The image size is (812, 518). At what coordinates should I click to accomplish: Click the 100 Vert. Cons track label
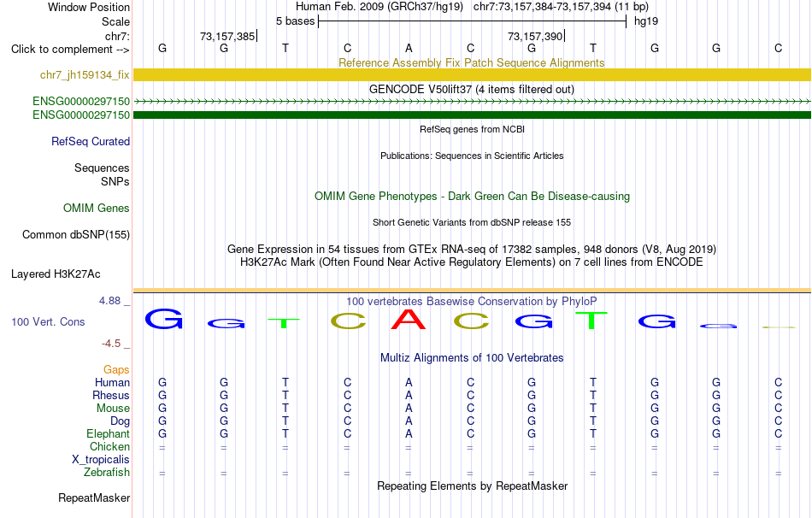click(x=48, y=321)
